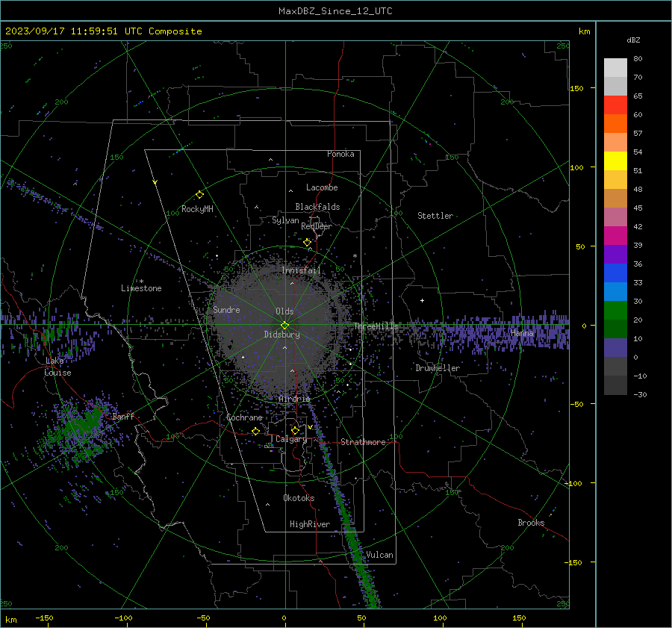This screenshot has height=628, width=672.
Task: Click the RockyMH label
Action: pos(197,209)
